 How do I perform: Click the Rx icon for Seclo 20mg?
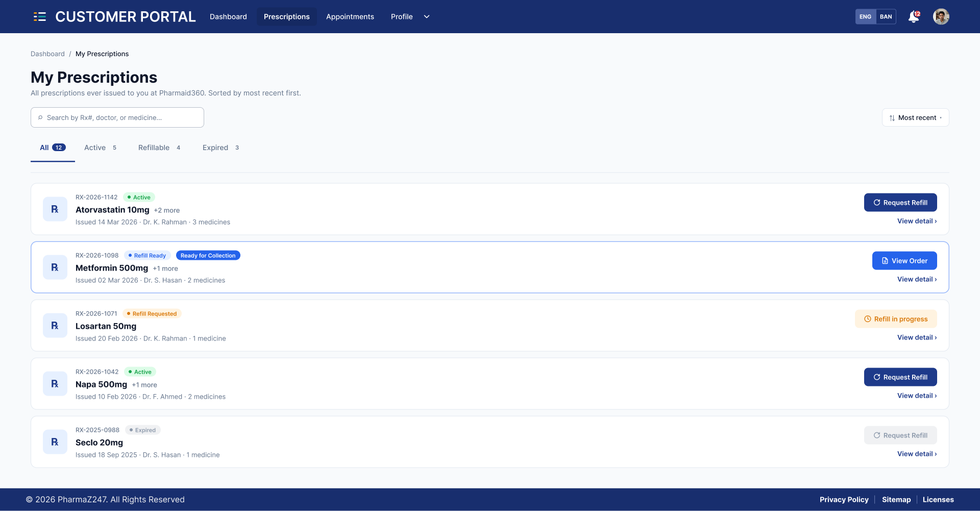point(55,442)
